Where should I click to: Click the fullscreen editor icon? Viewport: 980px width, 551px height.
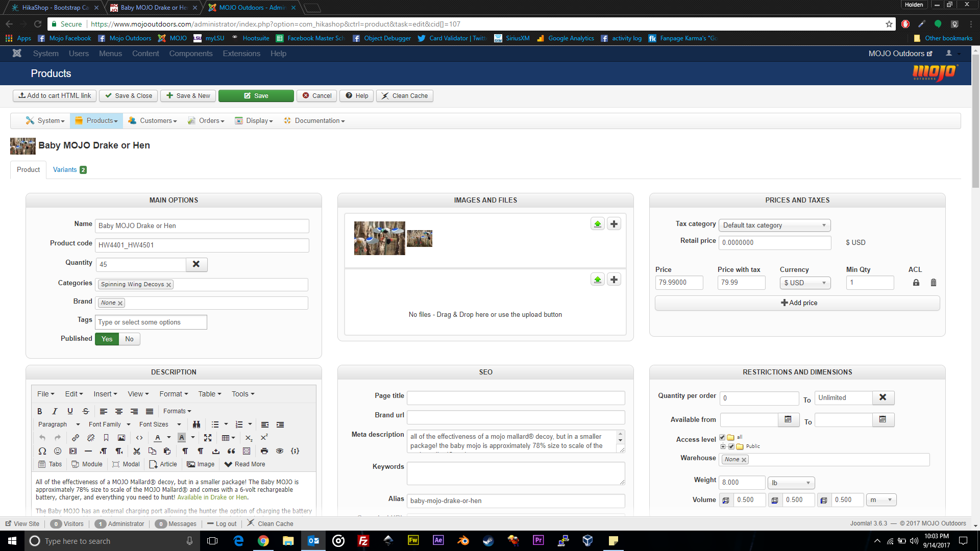208,438
